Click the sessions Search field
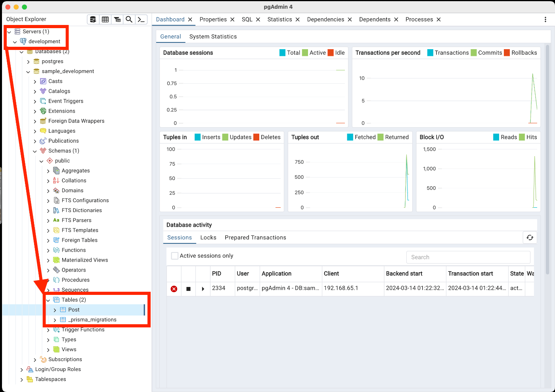This screenshot has width=555, height=392. coord(468,257)
